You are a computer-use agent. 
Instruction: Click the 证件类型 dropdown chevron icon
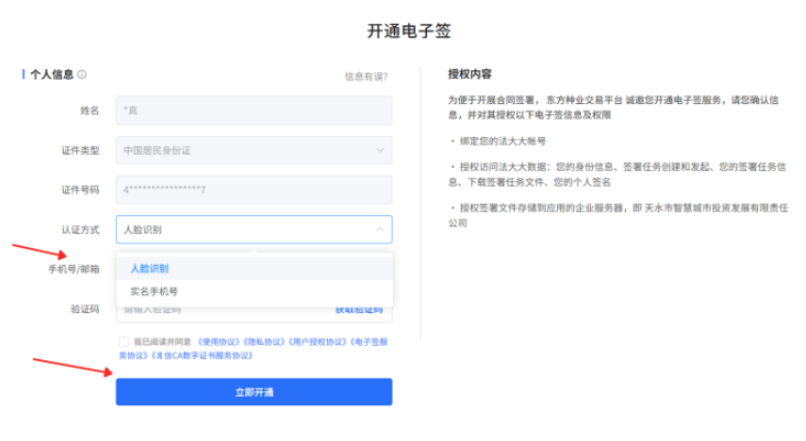[x=379, y=150]
